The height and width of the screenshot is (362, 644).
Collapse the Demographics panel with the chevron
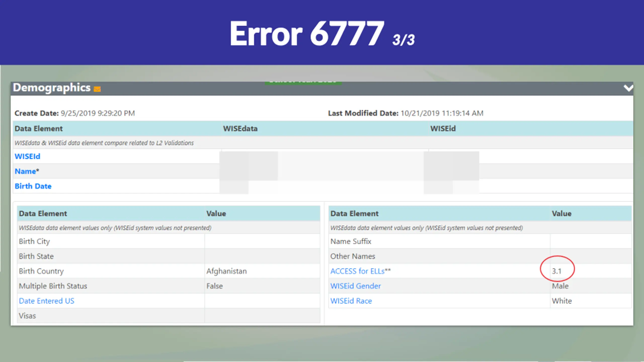628,88
